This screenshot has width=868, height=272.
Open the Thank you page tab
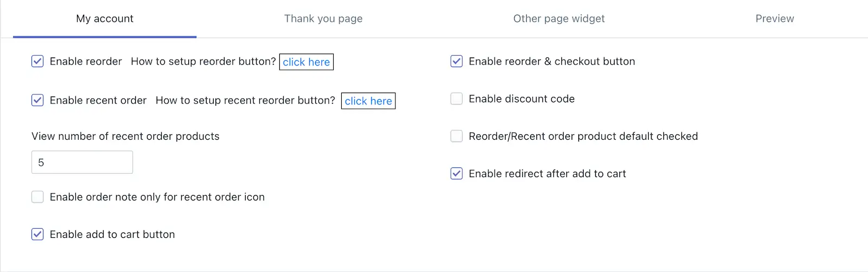coord(323,18)
